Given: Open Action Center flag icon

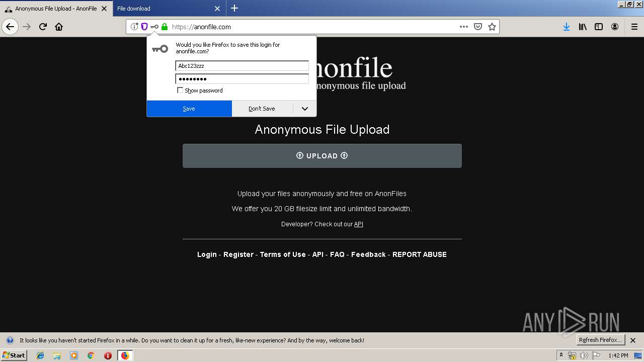Looking at the screenshot, I should (x=596, y=355).
